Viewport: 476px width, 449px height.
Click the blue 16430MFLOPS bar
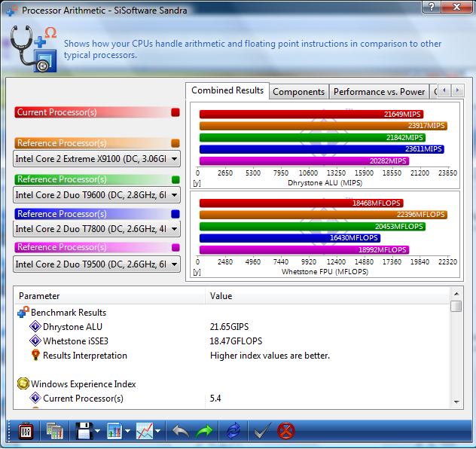click(290, 238)
